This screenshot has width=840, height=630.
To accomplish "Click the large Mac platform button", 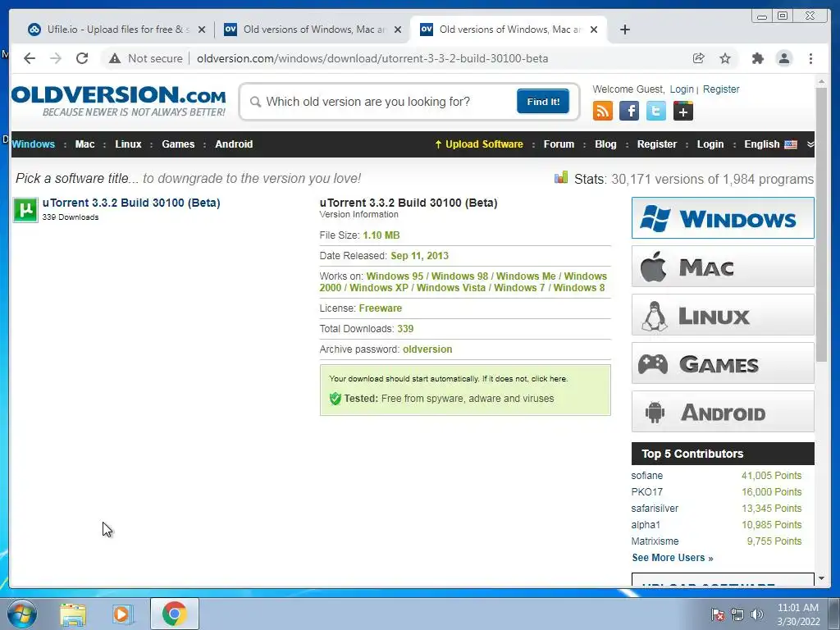I will tap(723, 267).
